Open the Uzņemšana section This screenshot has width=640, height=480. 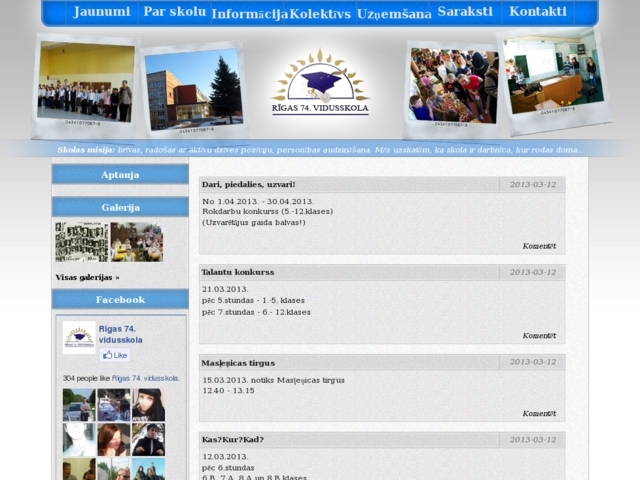[394, 14]
